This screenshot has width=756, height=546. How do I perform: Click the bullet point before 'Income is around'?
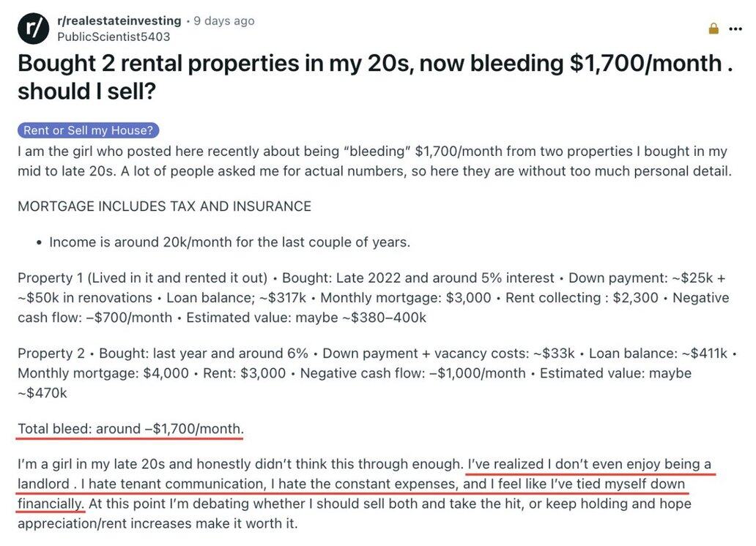(x=39, y=242)
